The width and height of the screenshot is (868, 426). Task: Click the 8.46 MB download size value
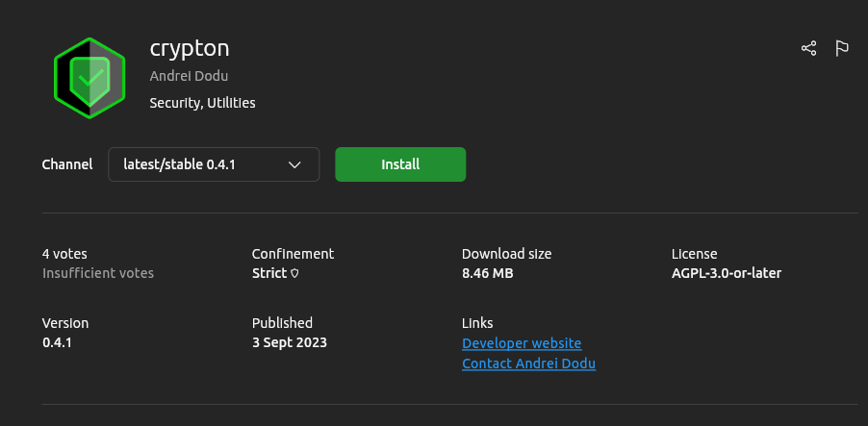click(x=487, y=273)
